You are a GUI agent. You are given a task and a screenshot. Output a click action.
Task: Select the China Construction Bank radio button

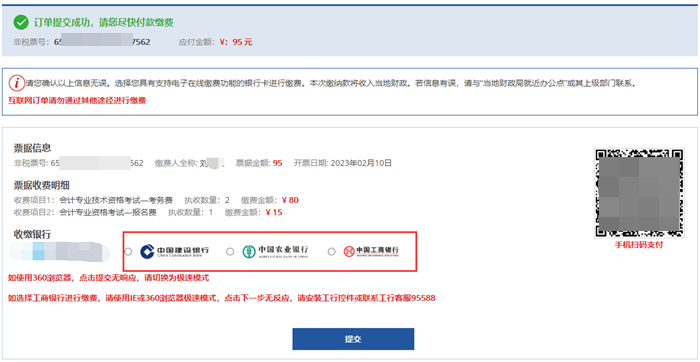point(128,252)
